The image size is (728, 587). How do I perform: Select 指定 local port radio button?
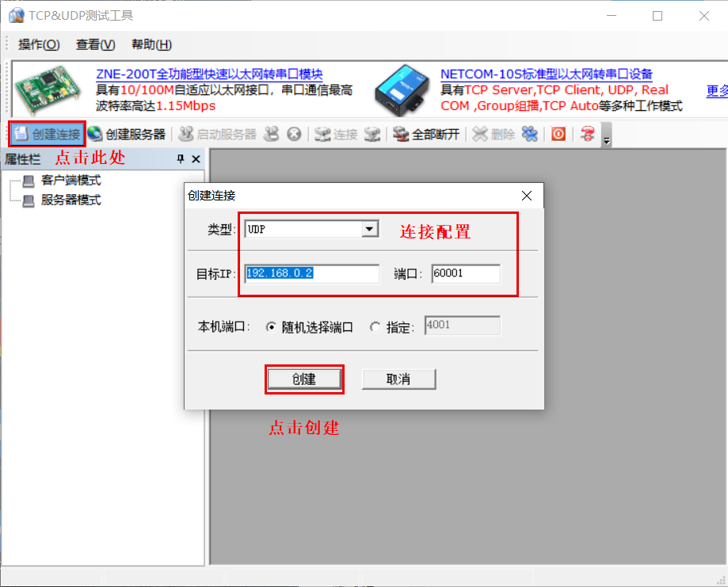pos(375,326)
